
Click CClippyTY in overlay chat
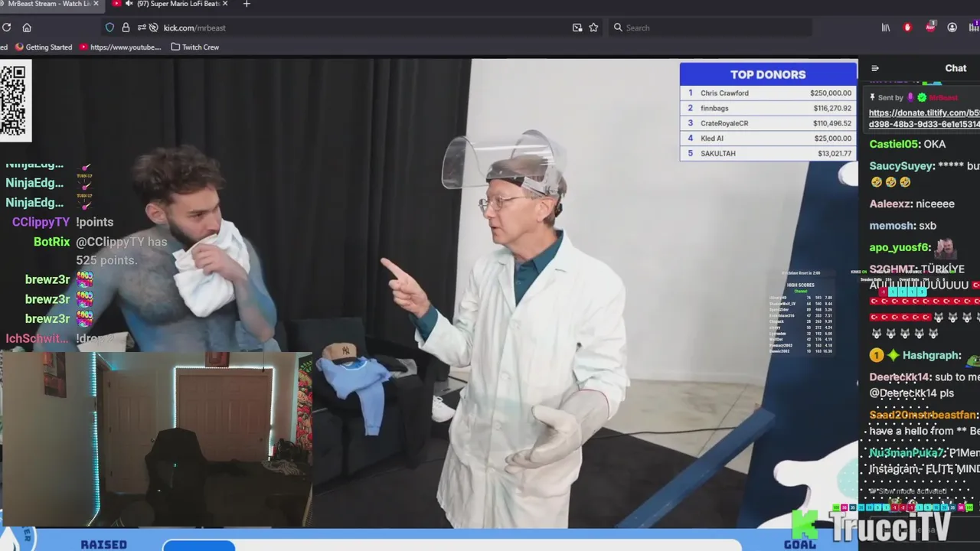click(41, 222)
